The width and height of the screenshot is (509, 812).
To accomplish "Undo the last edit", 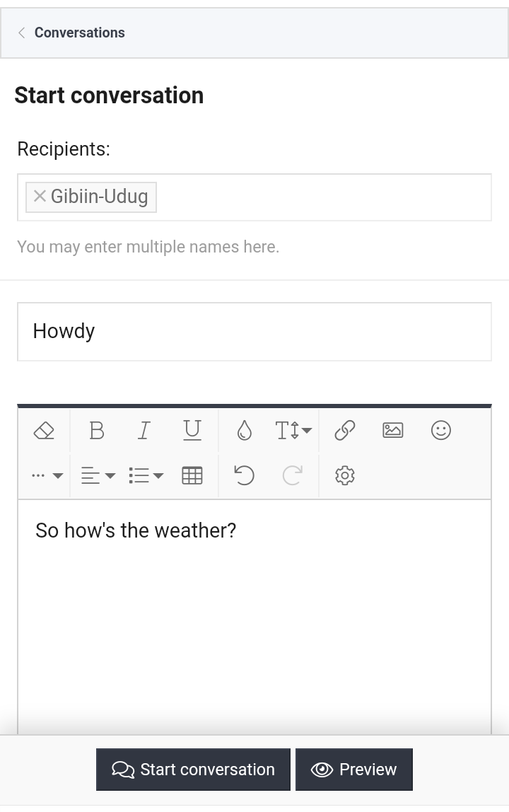I will [x=245, y=475].
